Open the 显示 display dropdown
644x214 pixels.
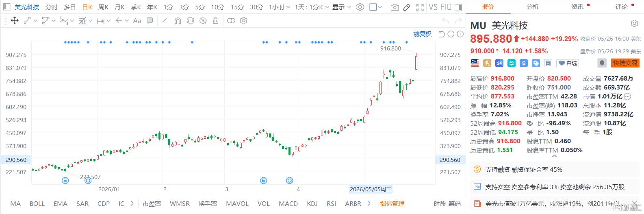point(341,7)
